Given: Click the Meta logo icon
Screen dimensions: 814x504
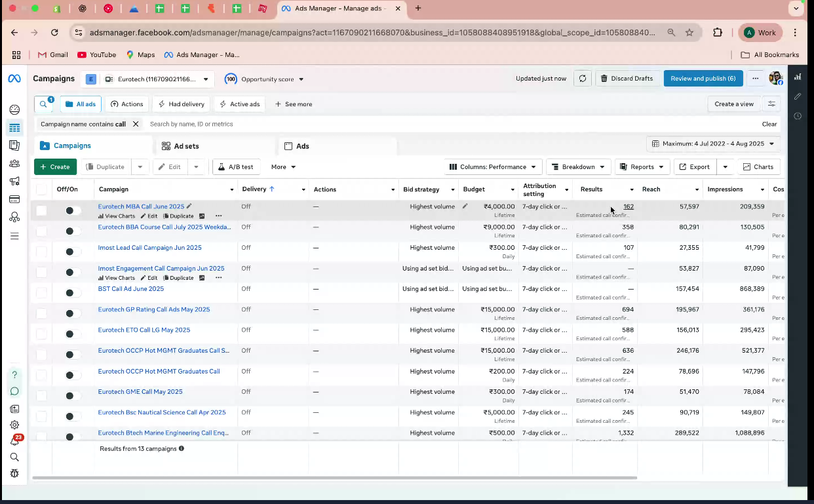Looking at the screenshot, I should tap(14, 79).
